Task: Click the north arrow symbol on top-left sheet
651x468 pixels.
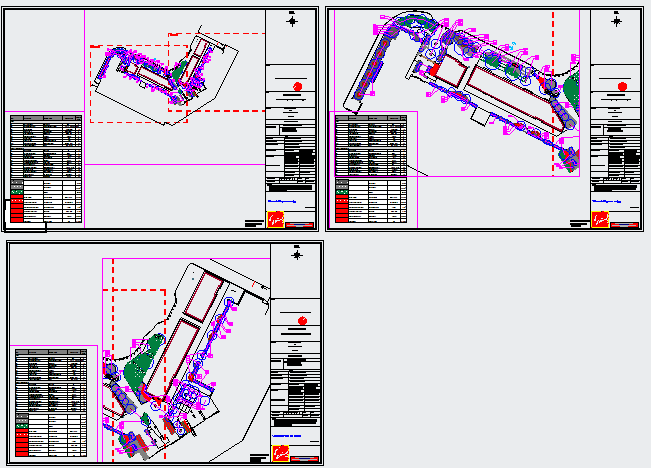Action: (x=292, y=19)
